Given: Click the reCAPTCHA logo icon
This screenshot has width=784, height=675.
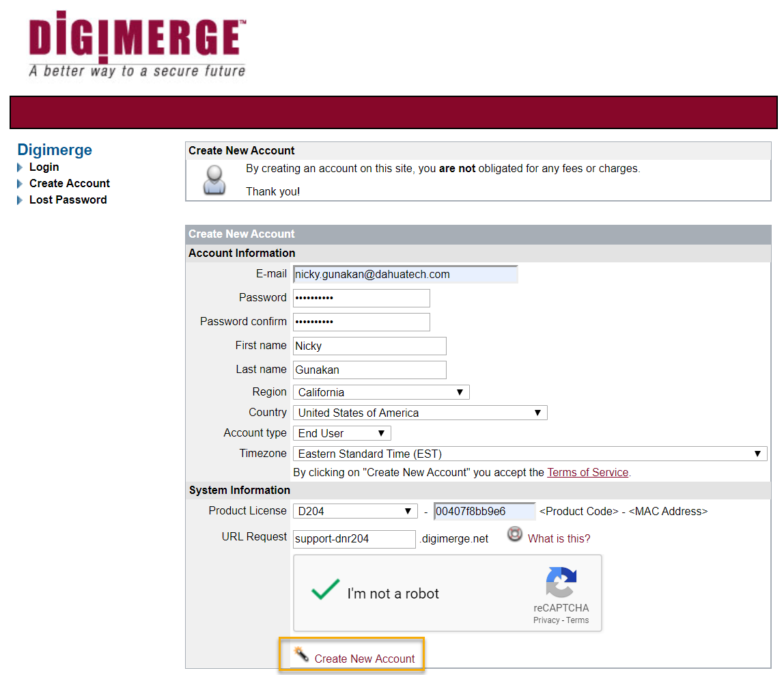Looking at the screenshot, I should 561,582.
